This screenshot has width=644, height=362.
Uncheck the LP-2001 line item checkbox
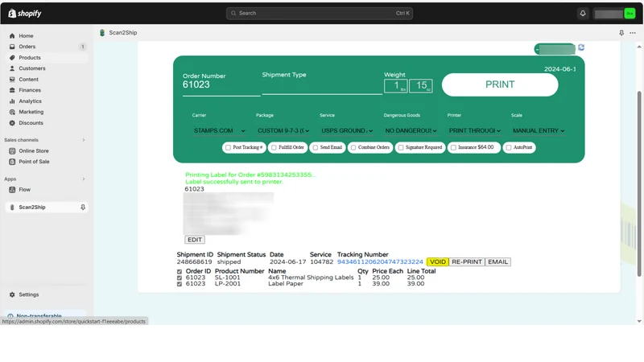point(180,284)
